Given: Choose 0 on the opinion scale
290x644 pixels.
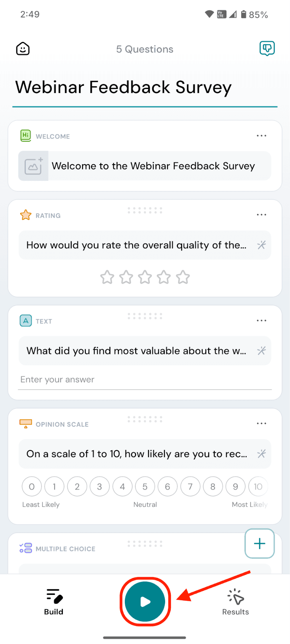Looking at the screenshot, I should [32, 487].
